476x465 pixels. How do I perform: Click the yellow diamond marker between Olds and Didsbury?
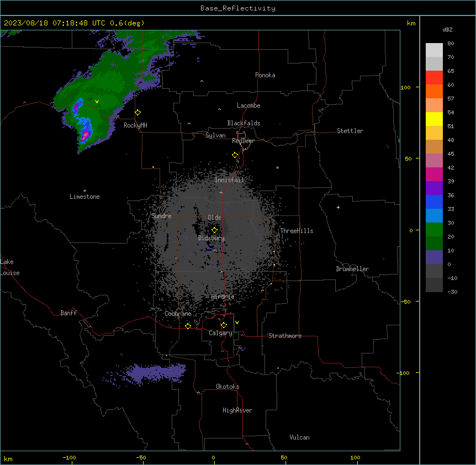(x=214, y=230)
